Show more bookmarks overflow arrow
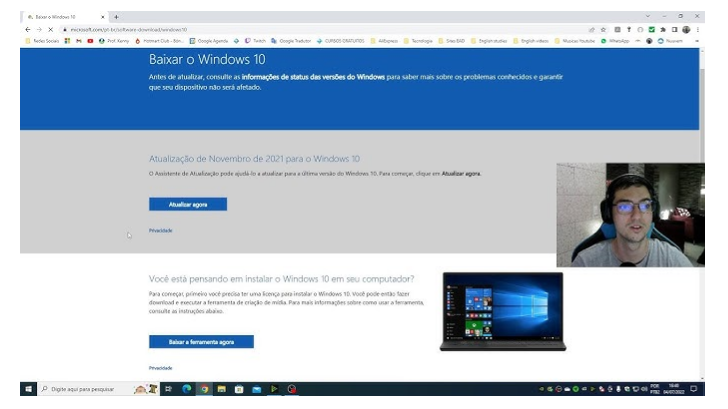Image resolution: width=728 pixels, height=409 pixels. pos(696,41)
